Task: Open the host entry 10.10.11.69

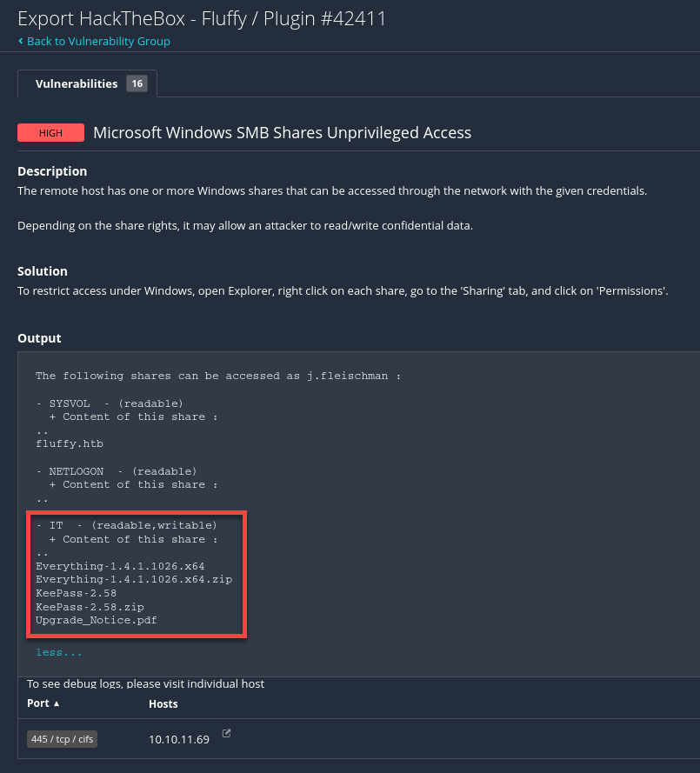Action: 178,739
